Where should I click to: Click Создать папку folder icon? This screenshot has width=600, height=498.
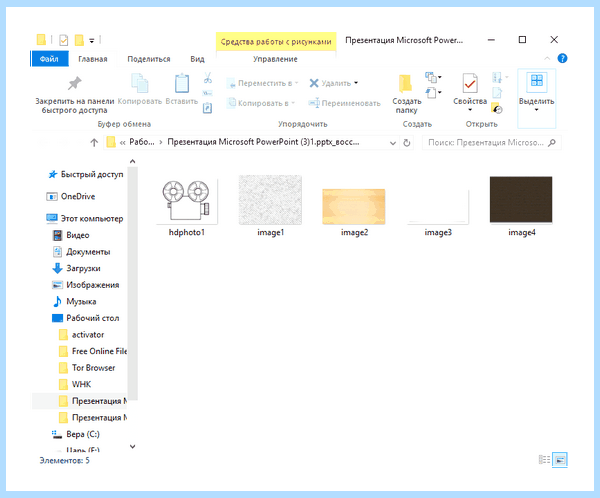[405, 83]
